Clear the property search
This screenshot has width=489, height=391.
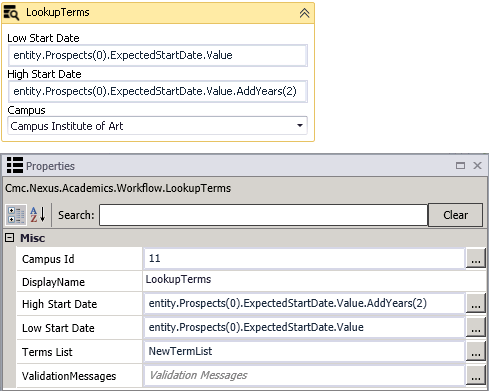[x=455, y=215]
